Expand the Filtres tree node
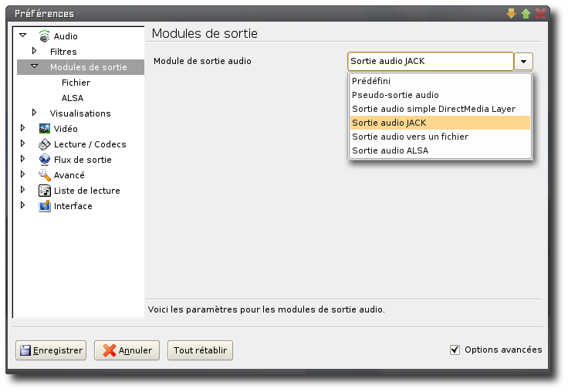Image resolution: width=568 pixels, height=392 pixels. [x=35, y=51]
